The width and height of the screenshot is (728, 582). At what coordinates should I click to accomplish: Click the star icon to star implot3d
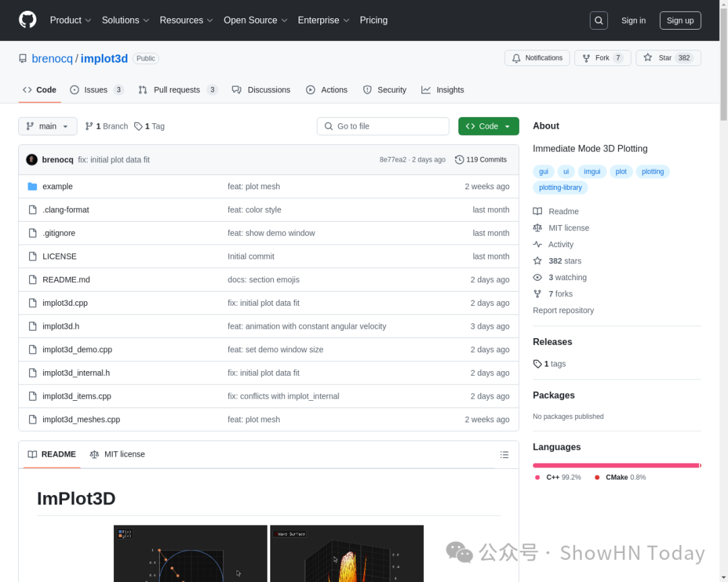(647, 58)
